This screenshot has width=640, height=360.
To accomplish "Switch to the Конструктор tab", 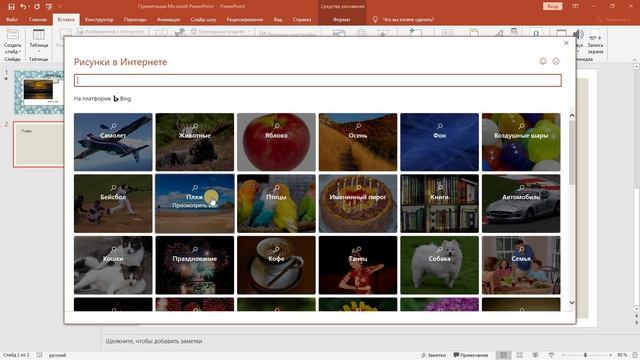I will click(99, 19).
